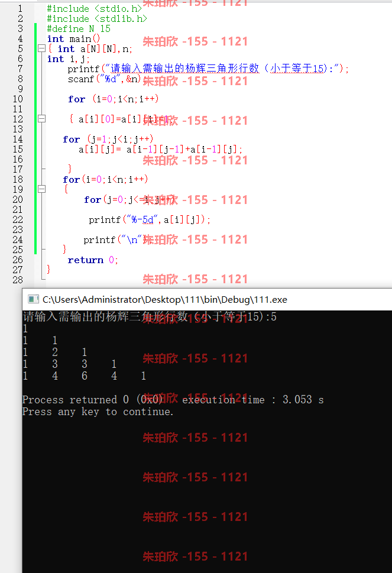392x573 pixels.
Task: Click the 'Process returned 0 (0x0)' console text
Action: pos(92,400)
